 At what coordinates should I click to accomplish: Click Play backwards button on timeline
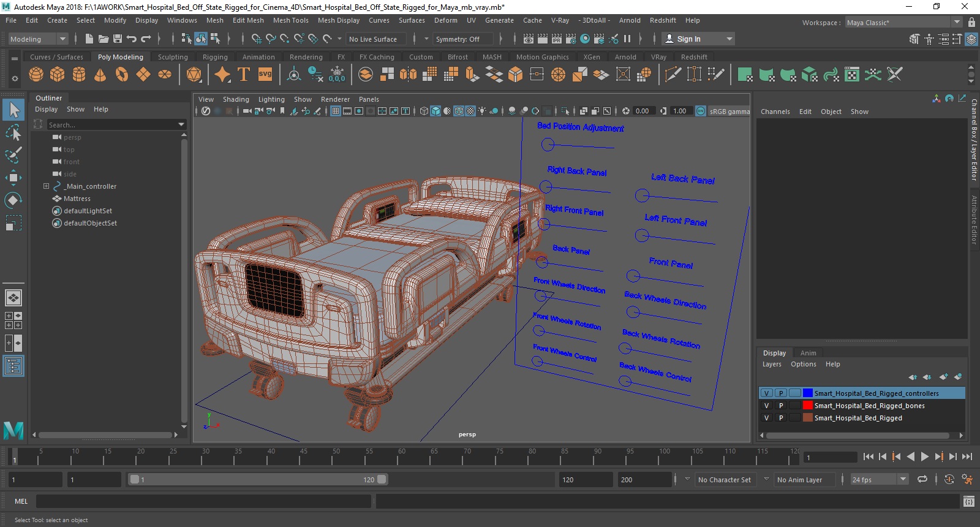pyautogui.click(x=911, y=457)
